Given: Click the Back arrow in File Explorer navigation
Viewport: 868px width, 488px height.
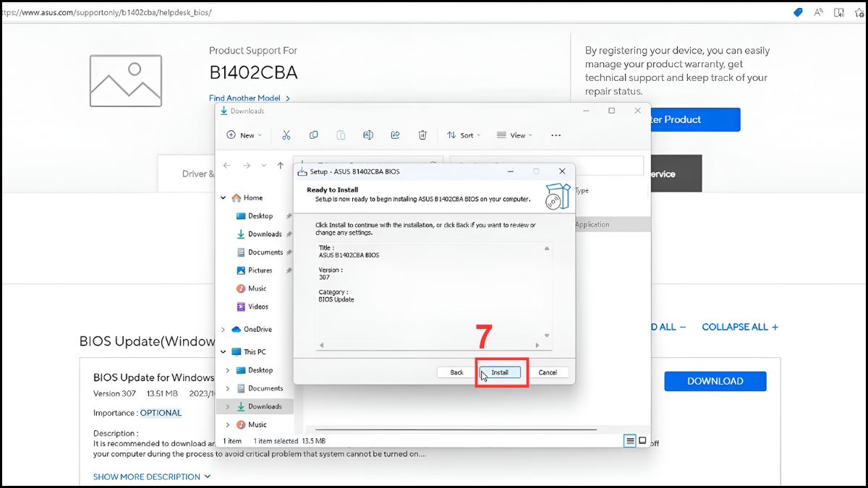Looking at the screenshot, I should (227, 166).
